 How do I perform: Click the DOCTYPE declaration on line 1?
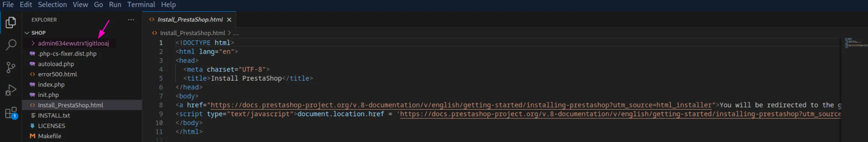(x=205, y=43)
